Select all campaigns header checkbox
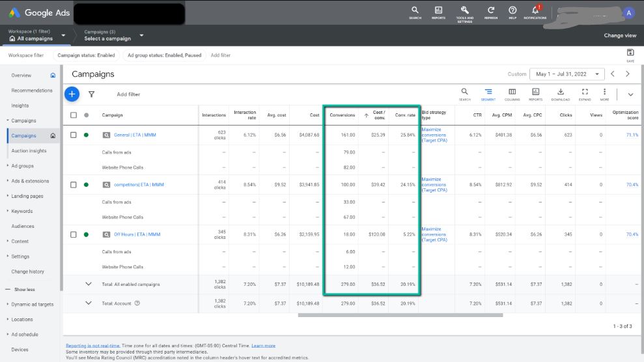644x362 pixels. [74, 115]
